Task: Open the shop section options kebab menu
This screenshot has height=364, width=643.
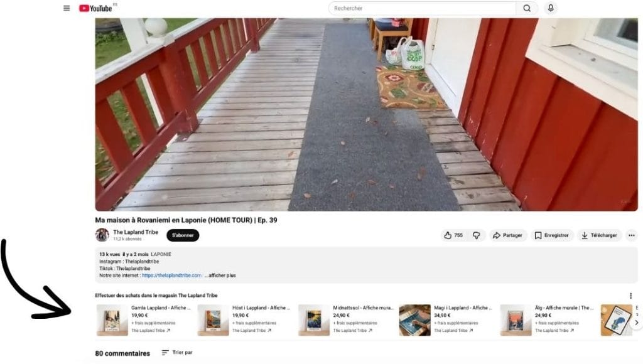Action: [x=630, y=296]
